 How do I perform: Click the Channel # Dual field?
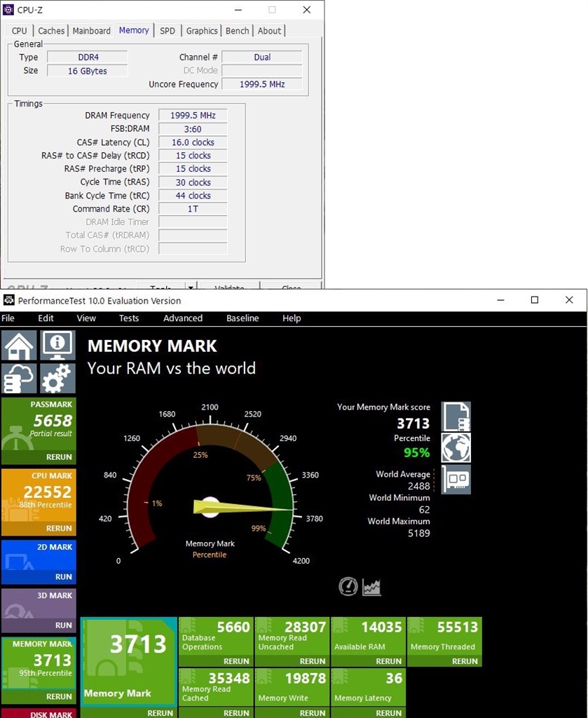coord(261,57)
